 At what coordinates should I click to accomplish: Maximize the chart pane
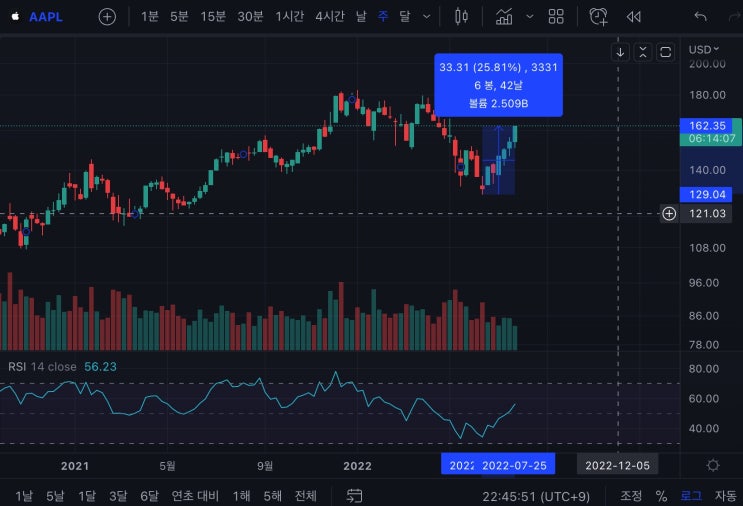click(x=665, y=52)
